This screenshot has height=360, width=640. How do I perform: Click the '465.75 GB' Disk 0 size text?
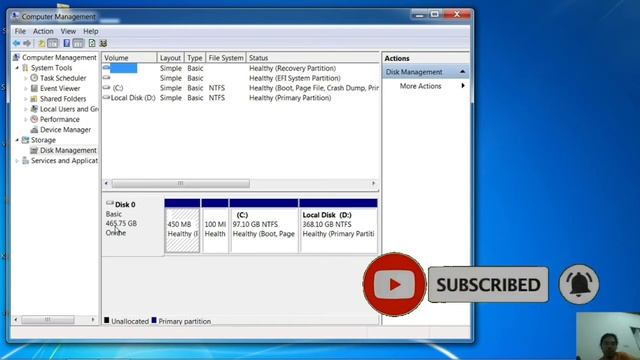click(121, 223)
